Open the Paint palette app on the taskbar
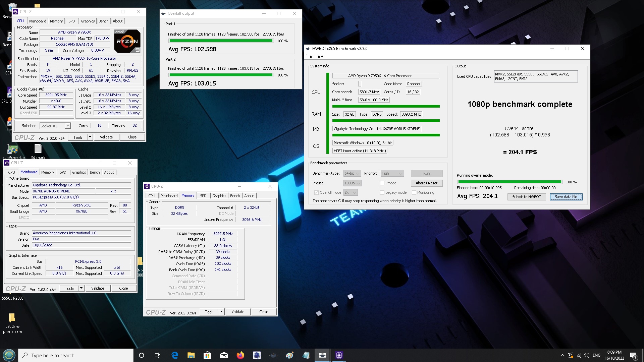 point(289,355)
